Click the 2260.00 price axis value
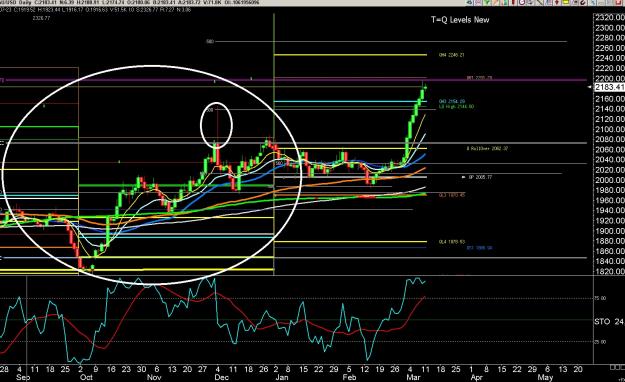The image size is (625, 382). [609, 48]
